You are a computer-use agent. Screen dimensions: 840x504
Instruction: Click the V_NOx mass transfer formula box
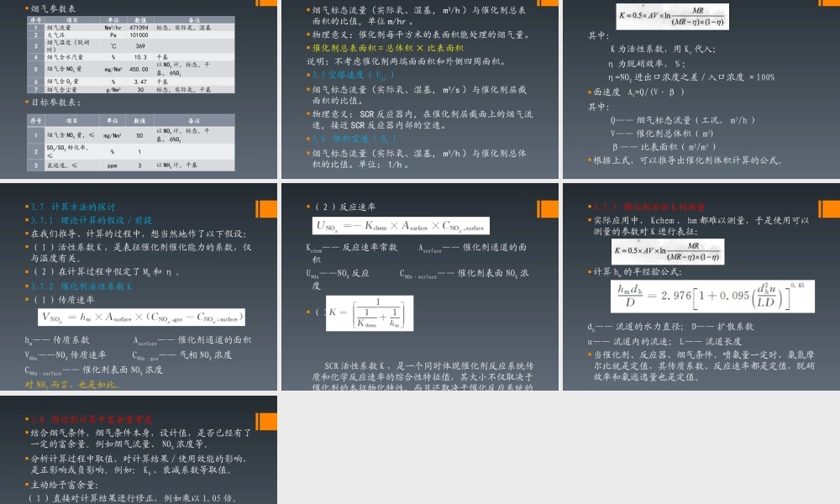(141, 317)
